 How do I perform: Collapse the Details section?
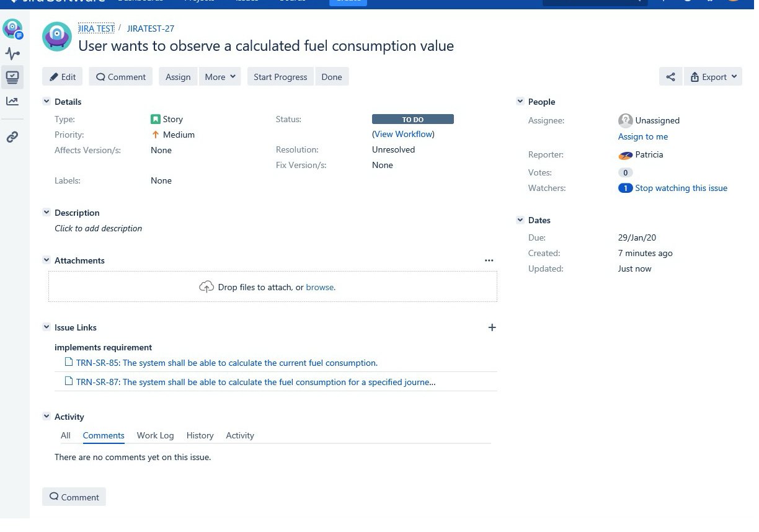[47, 101]
